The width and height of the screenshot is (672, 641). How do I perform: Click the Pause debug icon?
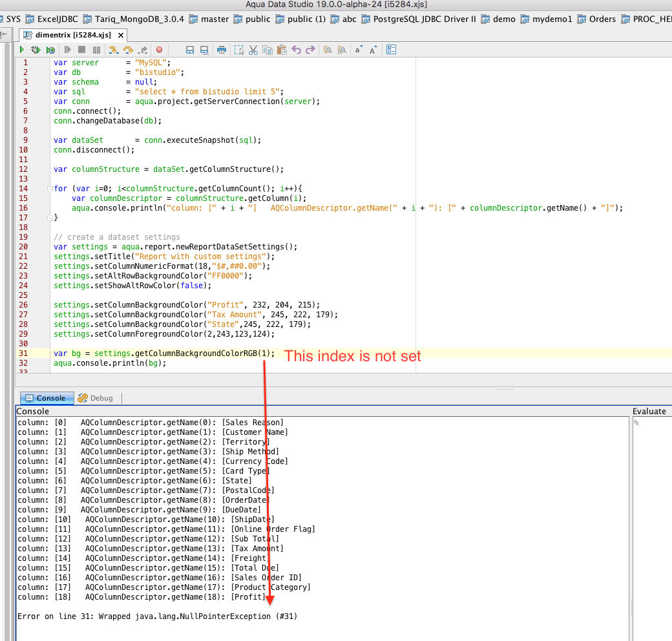click(x=96, y=50)
